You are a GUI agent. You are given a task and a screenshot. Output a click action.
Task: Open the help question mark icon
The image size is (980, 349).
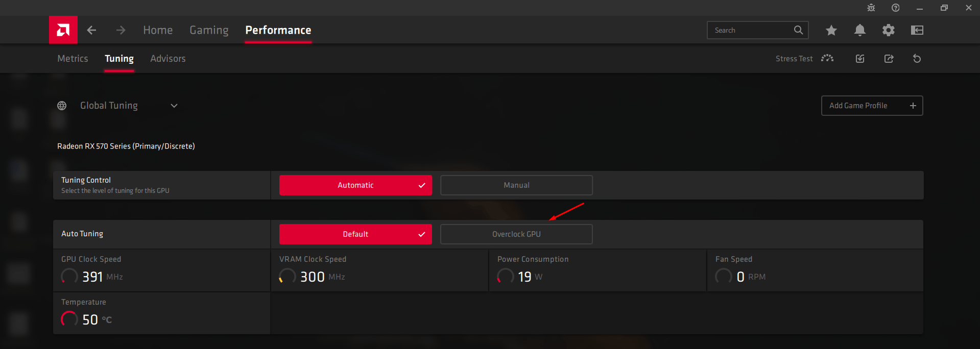[896, 8]
